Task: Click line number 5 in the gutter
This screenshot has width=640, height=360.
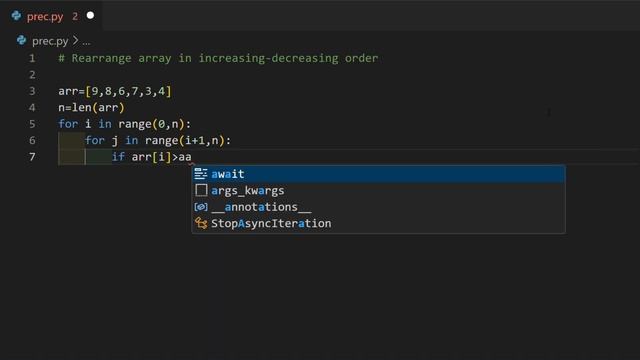Action: tap(32, 124)
